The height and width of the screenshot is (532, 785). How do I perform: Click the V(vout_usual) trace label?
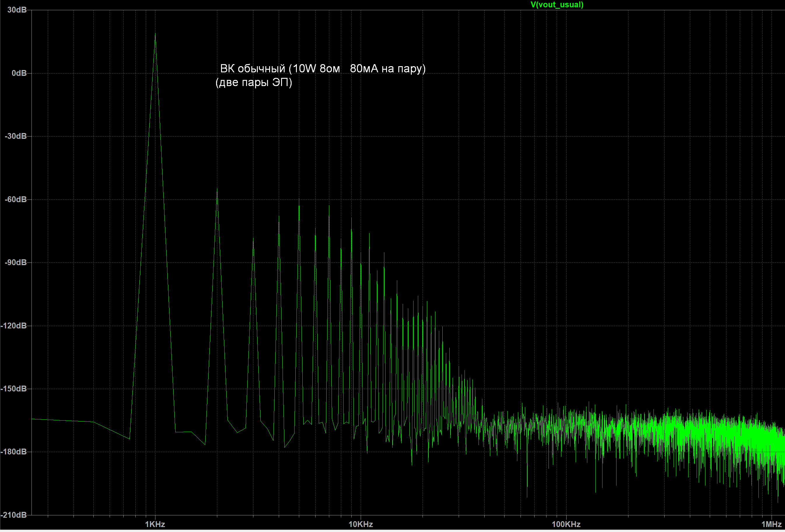[x=557, y=5]
